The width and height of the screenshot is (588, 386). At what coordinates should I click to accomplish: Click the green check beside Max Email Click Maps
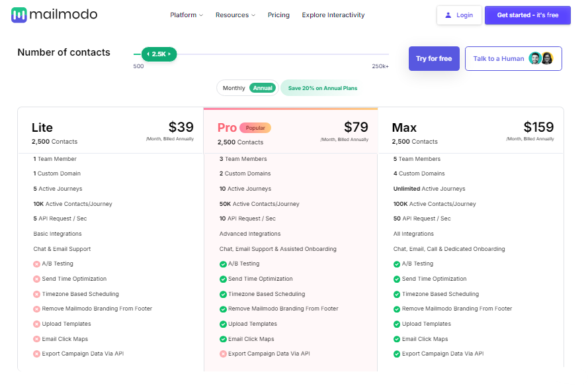(397, 339)
